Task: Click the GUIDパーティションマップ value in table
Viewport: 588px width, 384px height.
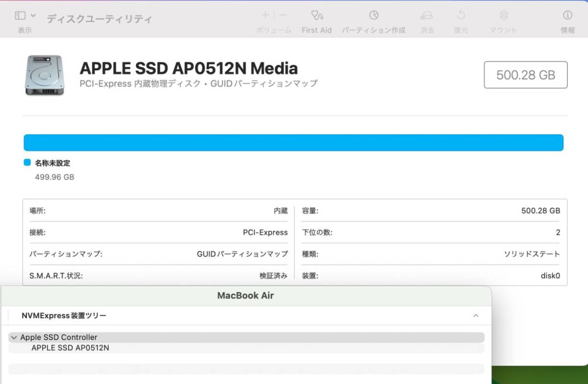Action: 242,254
